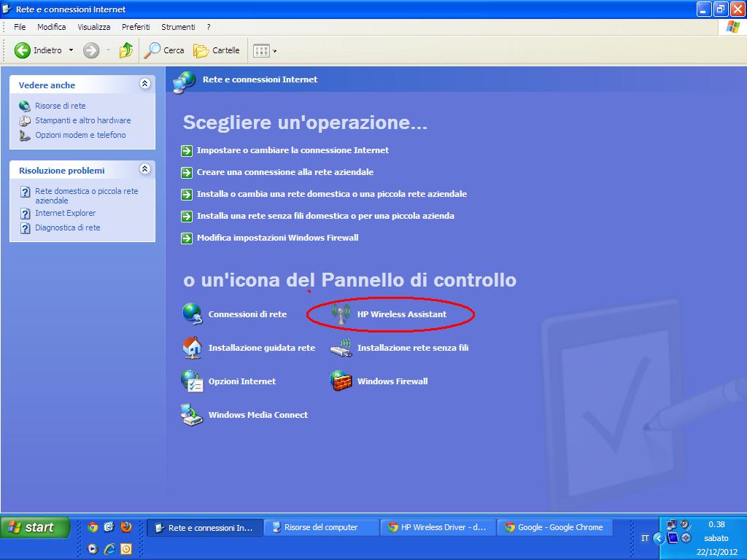Image resolution: width=747 pixels, height=560 pixels.
Task: Choose Installa o cambia una rete domestica
Action: (332, 194)
